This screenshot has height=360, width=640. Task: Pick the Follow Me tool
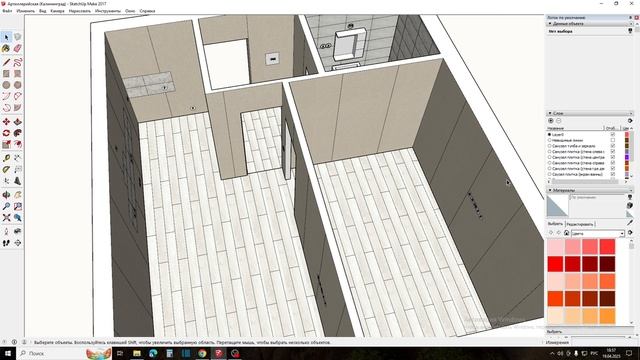coord(18,133)
